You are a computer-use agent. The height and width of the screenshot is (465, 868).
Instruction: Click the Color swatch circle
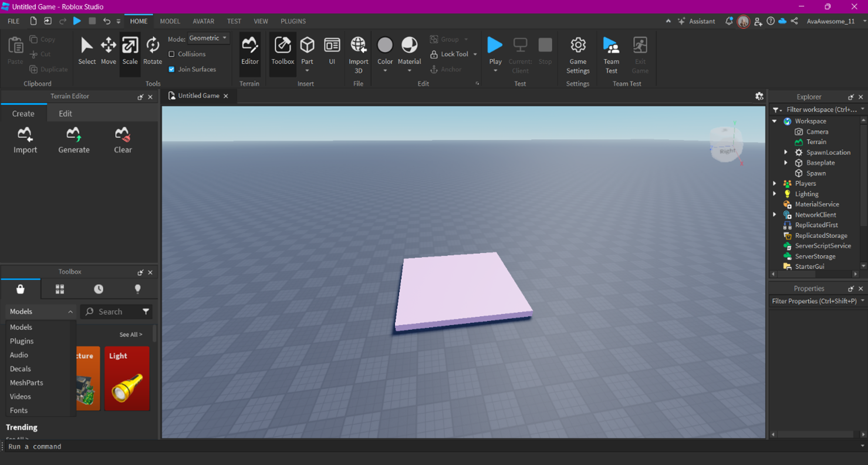point(385,45)
